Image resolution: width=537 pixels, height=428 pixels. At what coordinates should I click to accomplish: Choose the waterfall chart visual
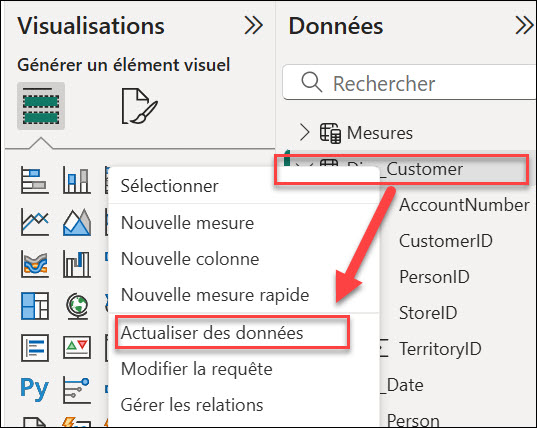(77, 264)
